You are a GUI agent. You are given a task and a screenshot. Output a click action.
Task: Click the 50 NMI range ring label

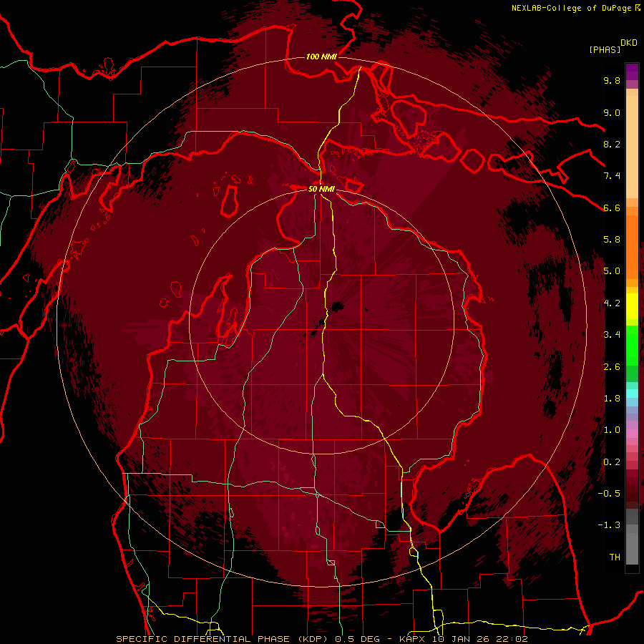click(321, 189)
